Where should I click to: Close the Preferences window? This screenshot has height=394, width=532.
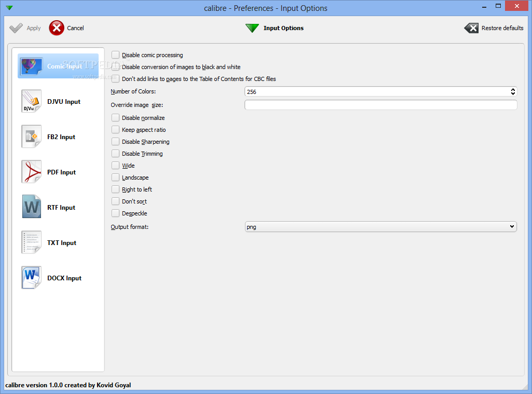tap(516, 6)
